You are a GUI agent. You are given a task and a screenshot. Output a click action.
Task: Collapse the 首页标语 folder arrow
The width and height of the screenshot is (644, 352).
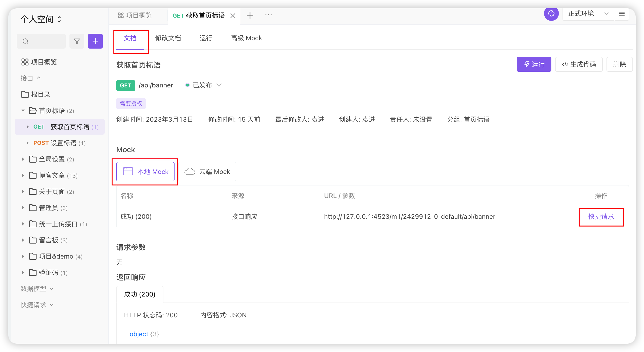[x=23, y=110]
